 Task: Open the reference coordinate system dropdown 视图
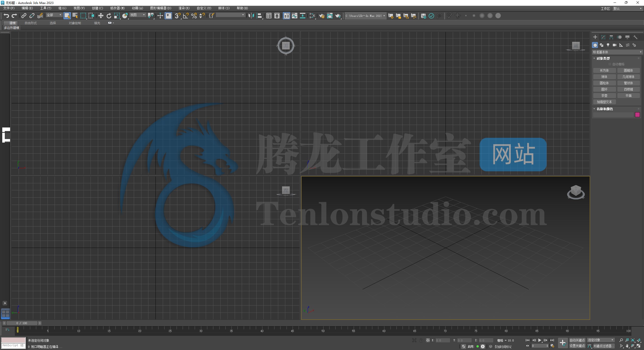tap(138, 15)
